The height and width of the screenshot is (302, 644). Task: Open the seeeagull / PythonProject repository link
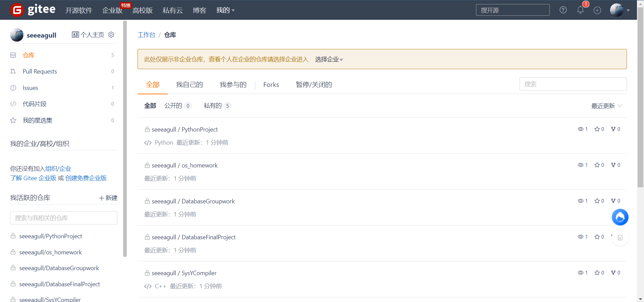[185, 130]
